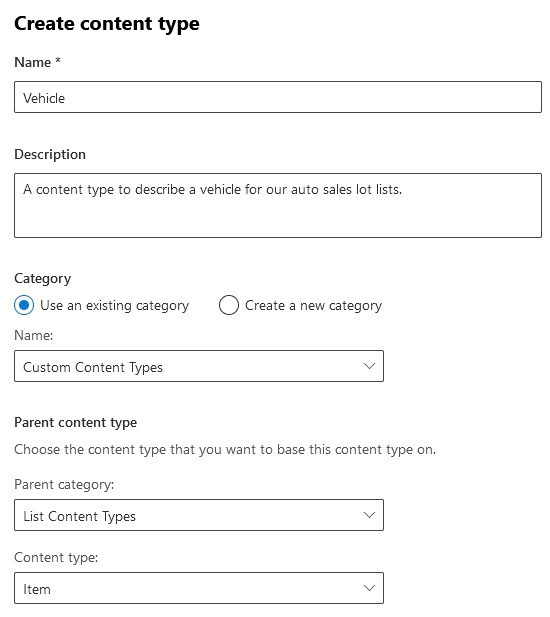Click the 'Parent category:' label
This screenshot has width=550, height=617.
64,485
